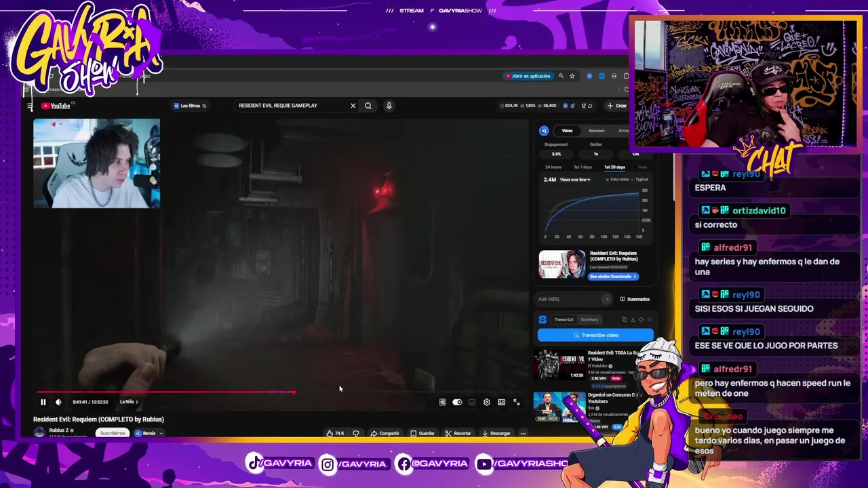Open the transcript list menu icon
The image size is (868, 488).
[649, 320]
